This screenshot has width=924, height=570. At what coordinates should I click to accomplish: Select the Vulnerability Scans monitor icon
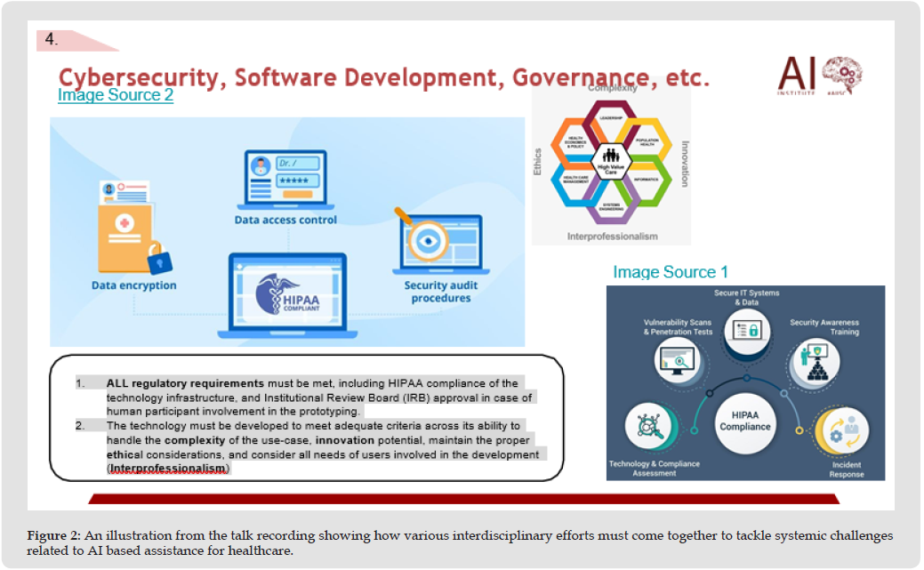tap(676, 361)
